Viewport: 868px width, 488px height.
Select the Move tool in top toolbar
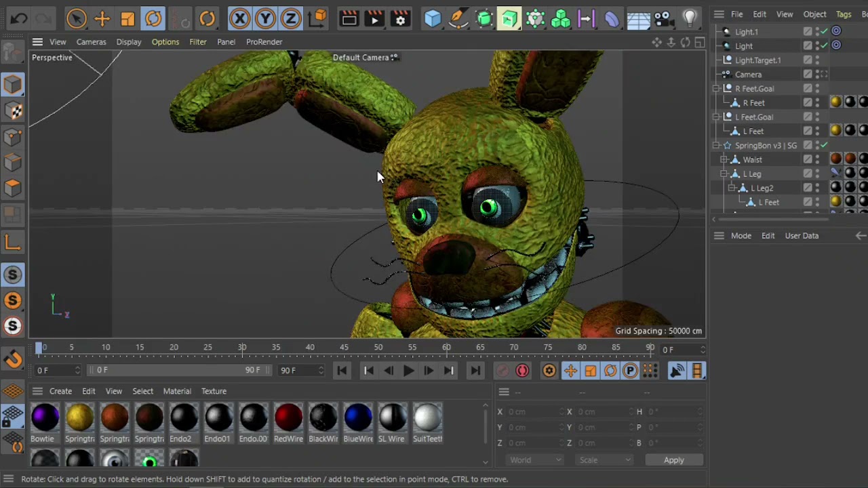pyautogui.click(x=102, y=18)
